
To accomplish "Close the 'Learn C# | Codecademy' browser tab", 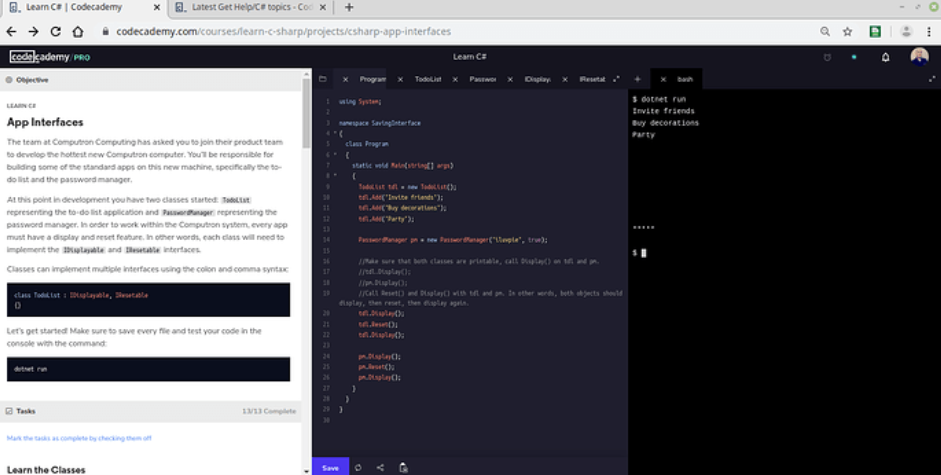I will click(x=157, y=7).
